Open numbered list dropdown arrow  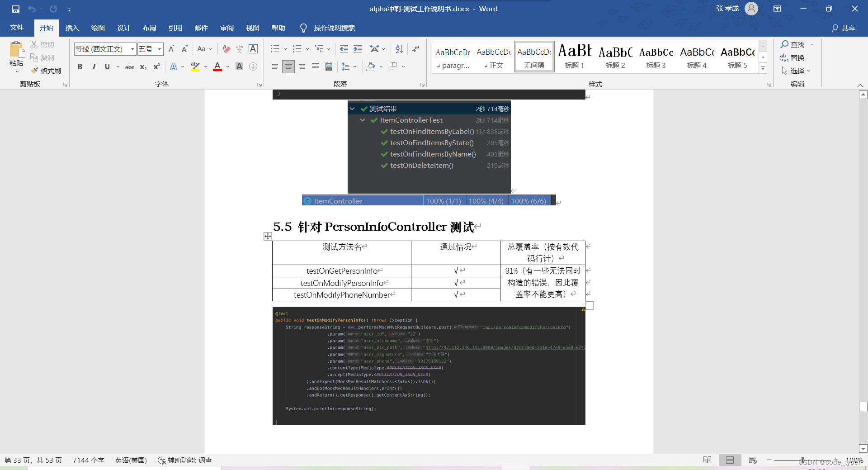point(307,49)
